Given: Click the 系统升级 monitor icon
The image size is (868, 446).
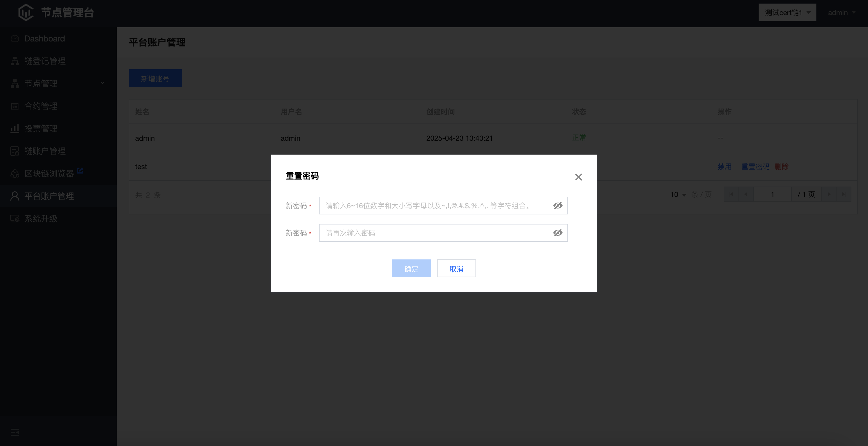Looking at the screenshot, I should 15,219.
